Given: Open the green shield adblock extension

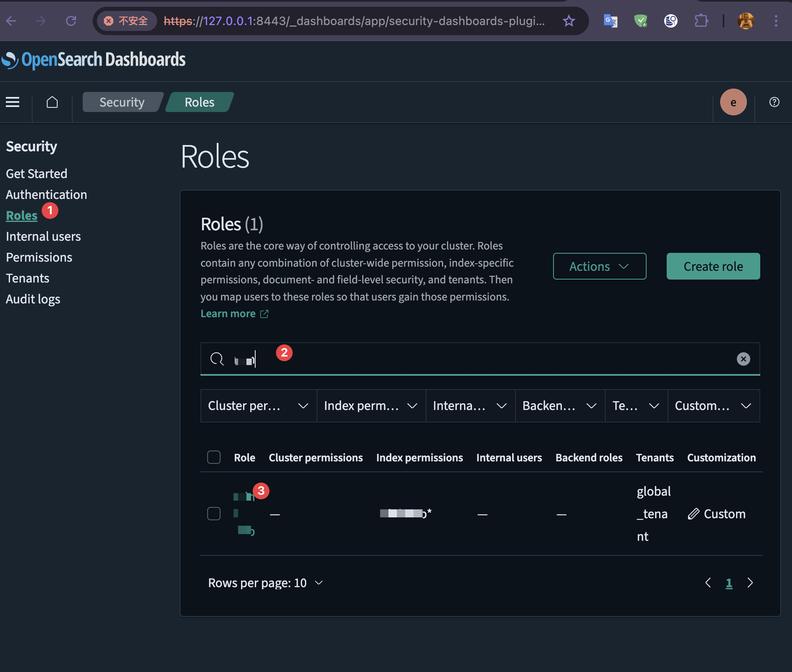Looking at the screenshot, I should tap(640, 20).
